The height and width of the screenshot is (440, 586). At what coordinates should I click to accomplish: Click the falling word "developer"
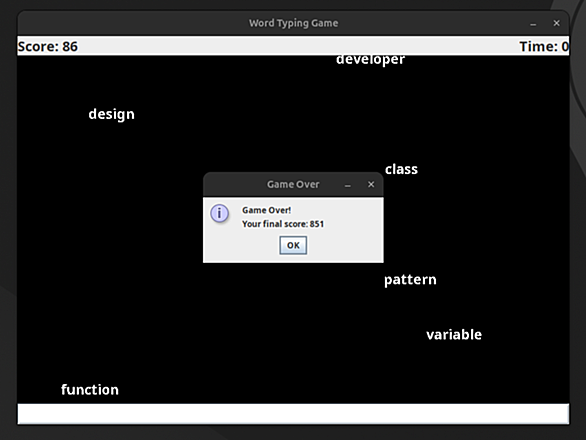pos(370,60)
